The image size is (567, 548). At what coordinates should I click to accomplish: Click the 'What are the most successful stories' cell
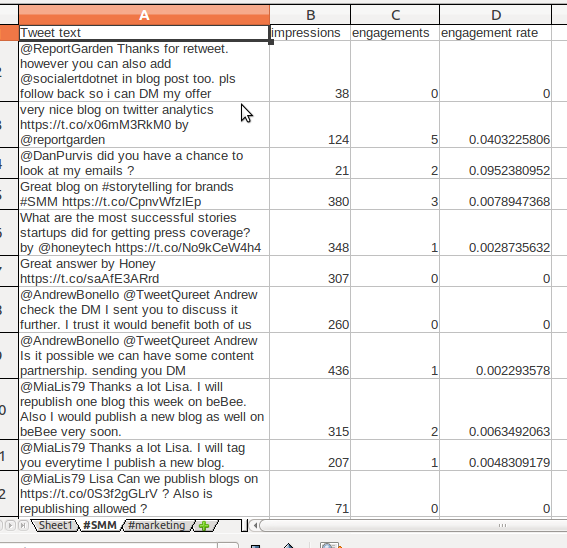click(x=144, y=233)
